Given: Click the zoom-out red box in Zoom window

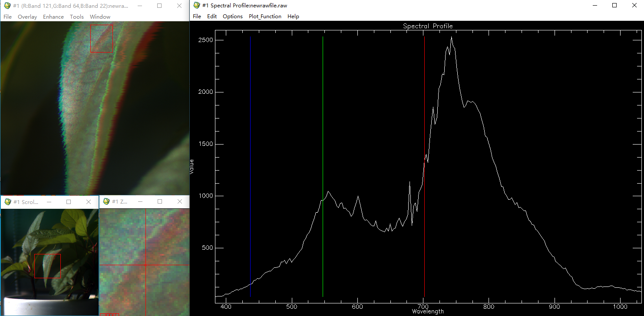Looking at the screenshot, I should point(103,314).
